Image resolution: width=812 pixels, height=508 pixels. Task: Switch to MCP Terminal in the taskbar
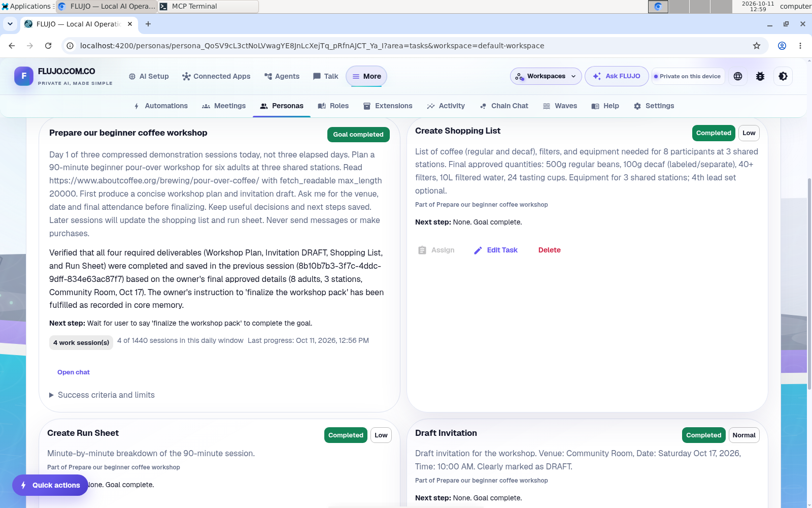(208, 6)
